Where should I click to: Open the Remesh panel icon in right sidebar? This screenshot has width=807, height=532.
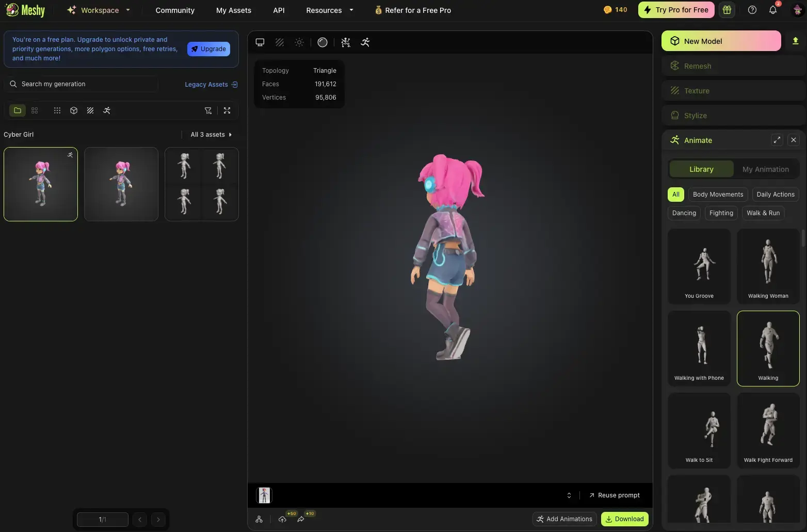[675, 66]
